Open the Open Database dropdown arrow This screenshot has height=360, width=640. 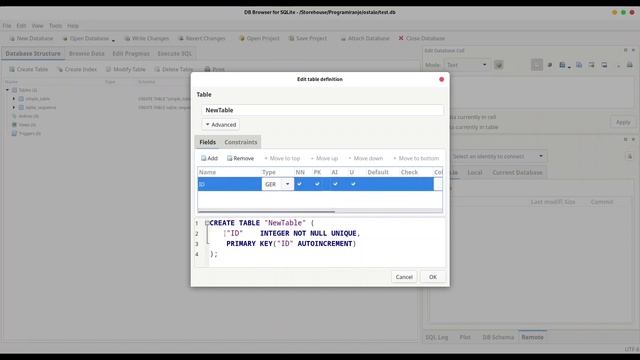[113, 40]
